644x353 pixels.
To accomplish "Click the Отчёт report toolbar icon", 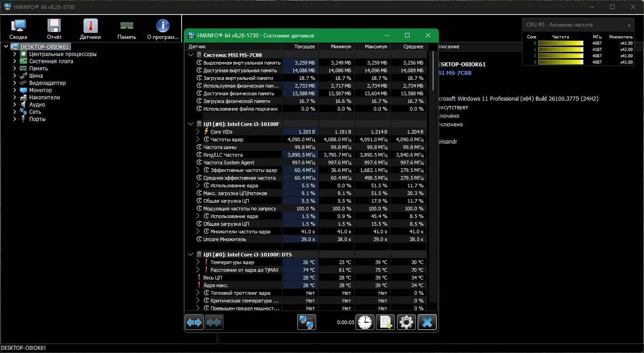I will [x=54, y=29].
